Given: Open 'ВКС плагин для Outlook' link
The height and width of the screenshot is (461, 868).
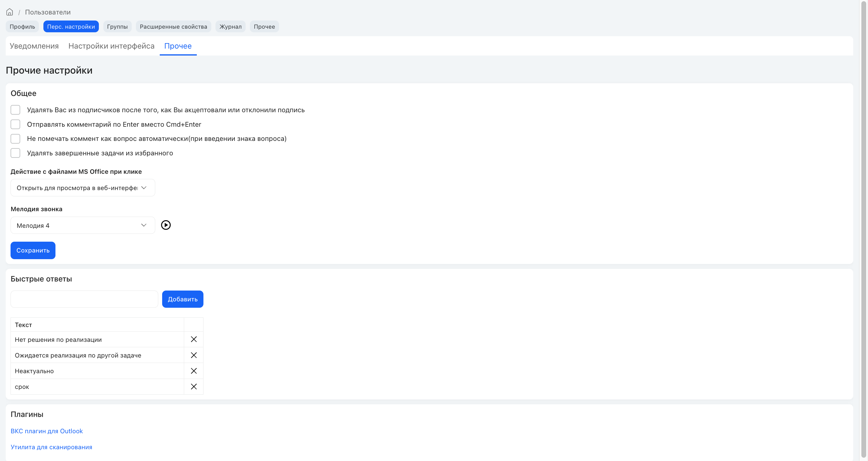Looking at the screenshot, I should (47, 431).
